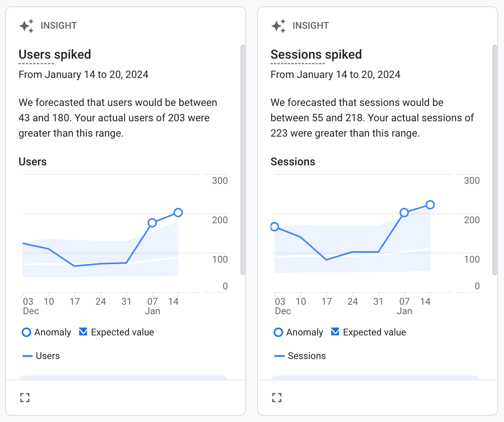Image resolution: width=504 pixels, height=422 pixels.
Task: Select the Jan 07 anomaly point on Sessions chart
Action: coord(404,213)
